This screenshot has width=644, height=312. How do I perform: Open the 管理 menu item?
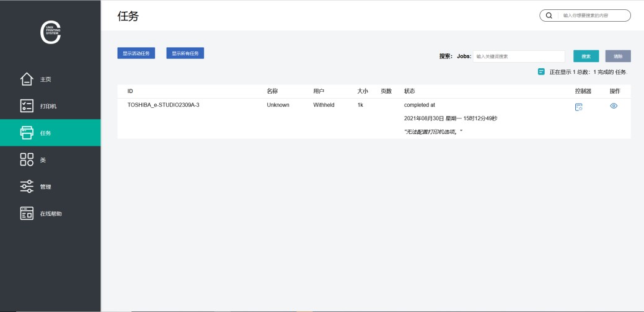[x=45, y=187]
